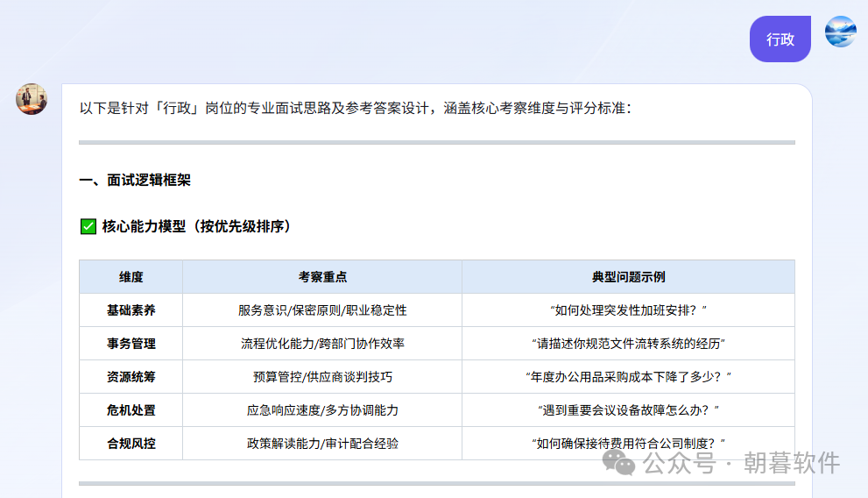Click cell '政策解读能力/审计配合经验'
The height and width of the screenshot is (498, 868).
click(322, 443)
